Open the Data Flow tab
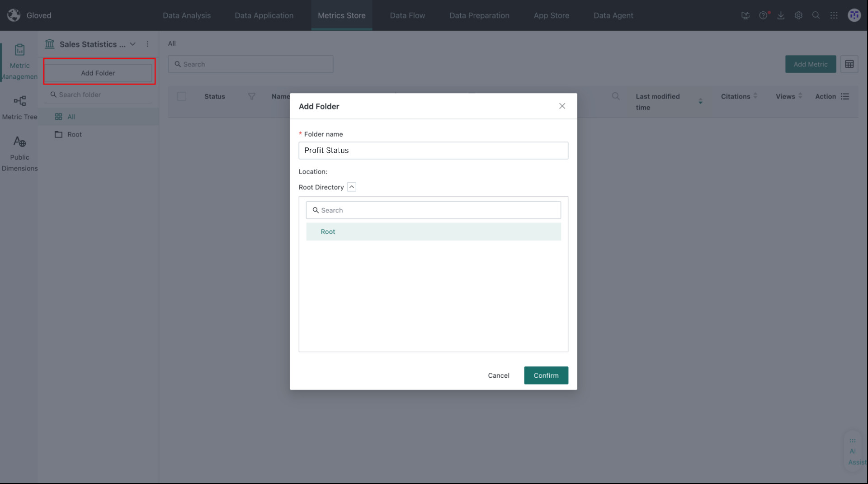Screen dimensions: 868x484 [407, 15]
